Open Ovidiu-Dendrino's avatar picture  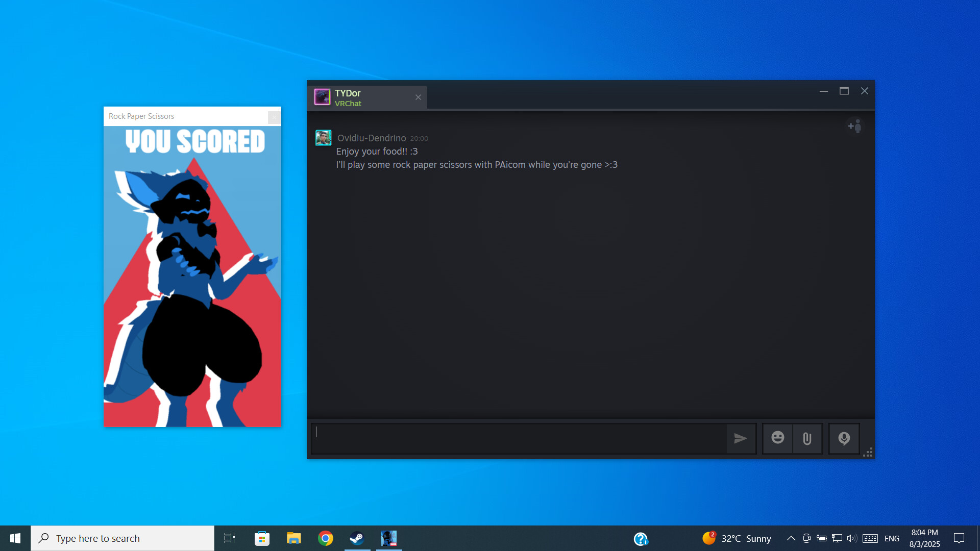coord(323,137)
